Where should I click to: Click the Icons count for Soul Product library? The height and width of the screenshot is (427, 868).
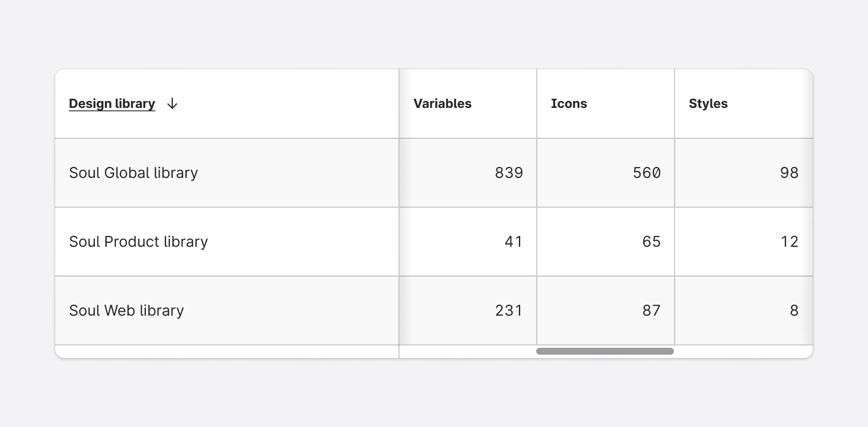click(652, 242)
